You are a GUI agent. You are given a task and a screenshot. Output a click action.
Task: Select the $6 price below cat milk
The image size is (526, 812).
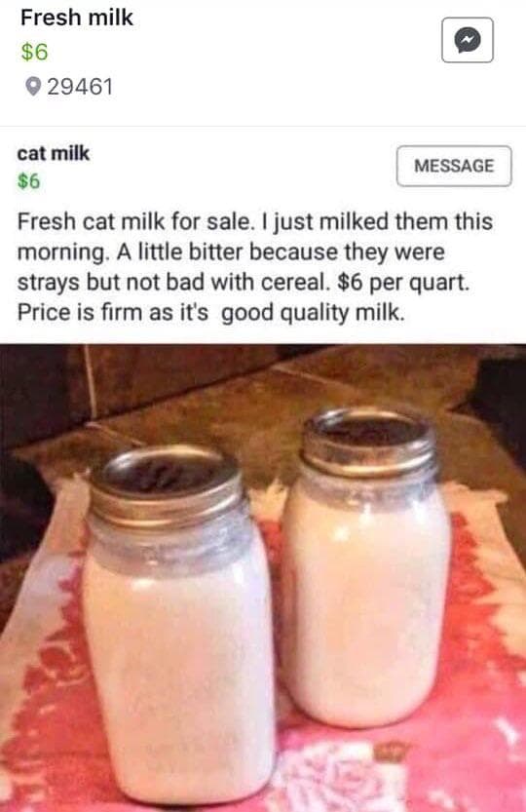[x=28, y=181]
